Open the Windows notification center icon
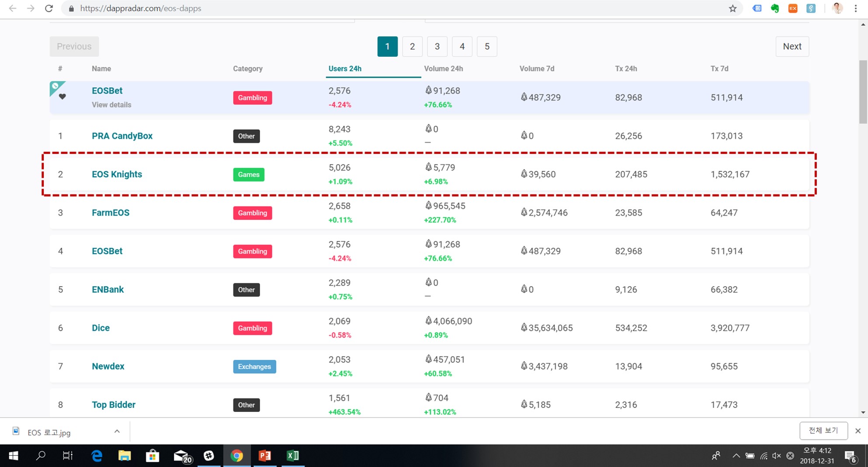The image size is (868, 467). [x=850, y=456]
